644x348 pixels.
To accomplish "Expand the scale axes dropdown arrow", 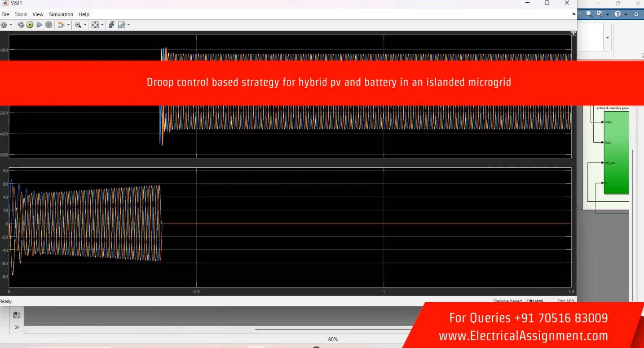I will (102, 24).
